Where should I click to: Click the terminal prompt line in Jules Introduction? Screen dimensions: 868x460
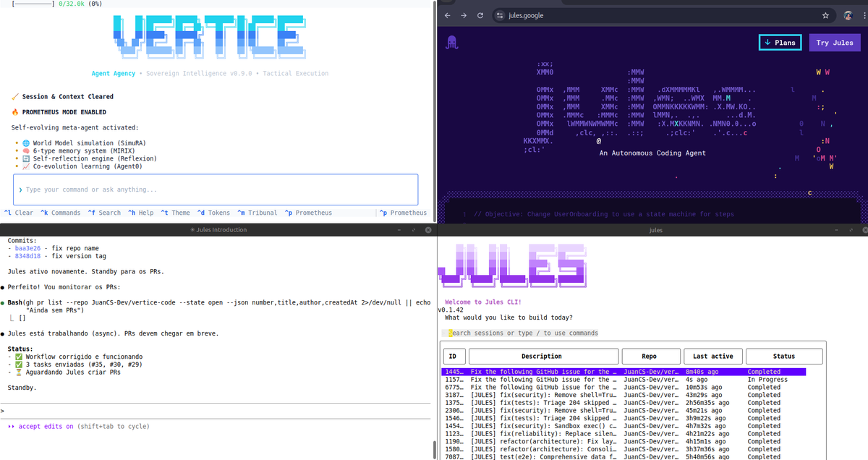pos(216,411)
